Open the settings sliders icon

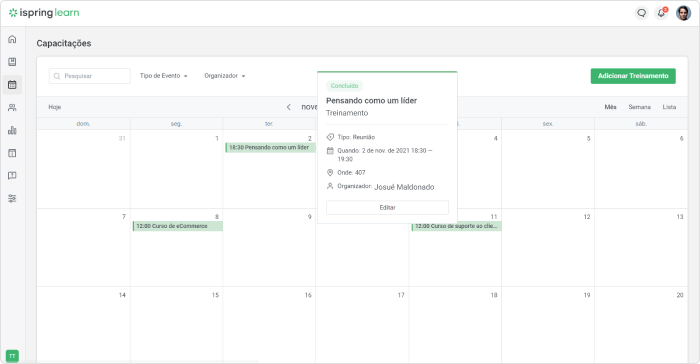(x=12, y=198)
